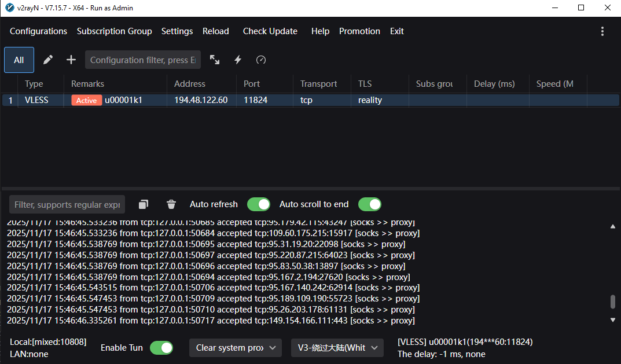The width and height of the screenshot is (621, 364).
Task: Click the plus add configuration icon
Action: point(71,60)
